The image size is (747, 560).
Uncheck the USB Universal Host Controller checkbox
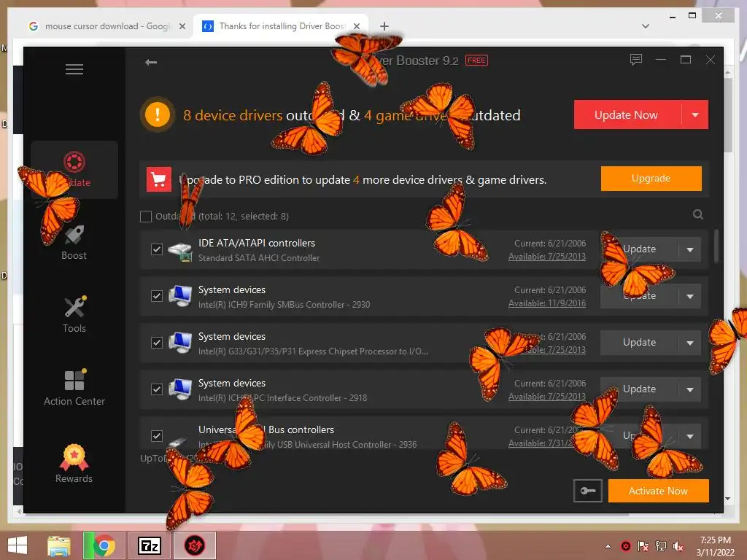click(157, 436)
